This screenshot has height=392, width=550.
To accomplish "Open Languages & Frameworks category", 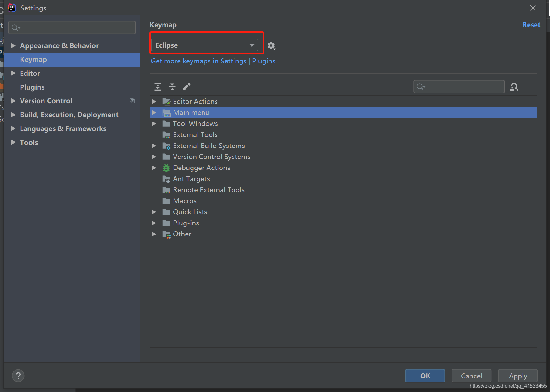I will click(x=63, y=128).
